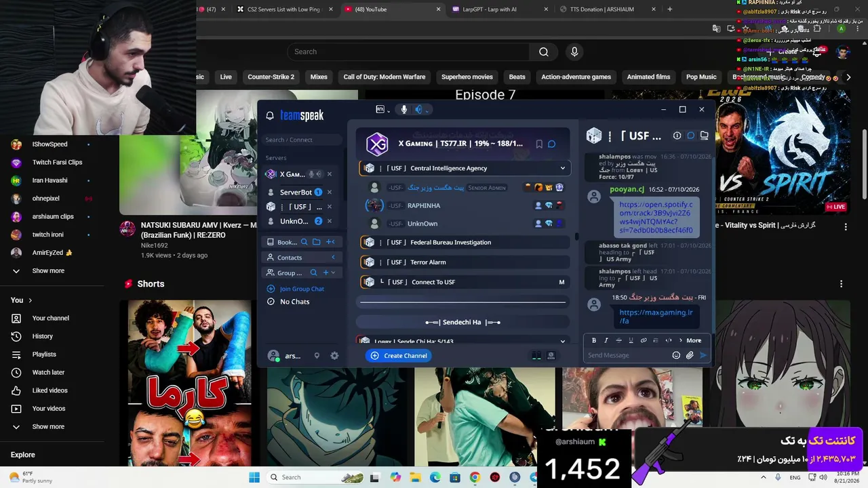Select Action-adventure games filter chip
Image resolution: width=868 pixels, height=488 pixels.
click(x=576, y=77)
